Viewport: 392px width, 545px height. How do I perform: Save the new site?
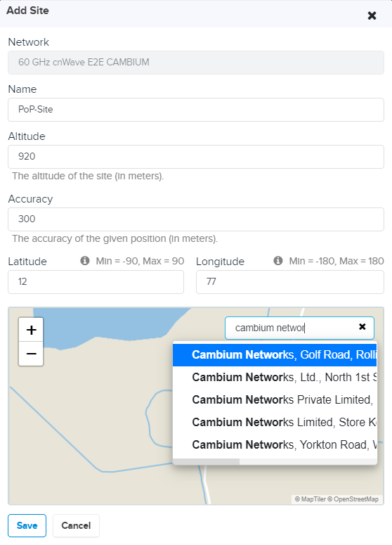pyautogui.click(x=27, y=525)
